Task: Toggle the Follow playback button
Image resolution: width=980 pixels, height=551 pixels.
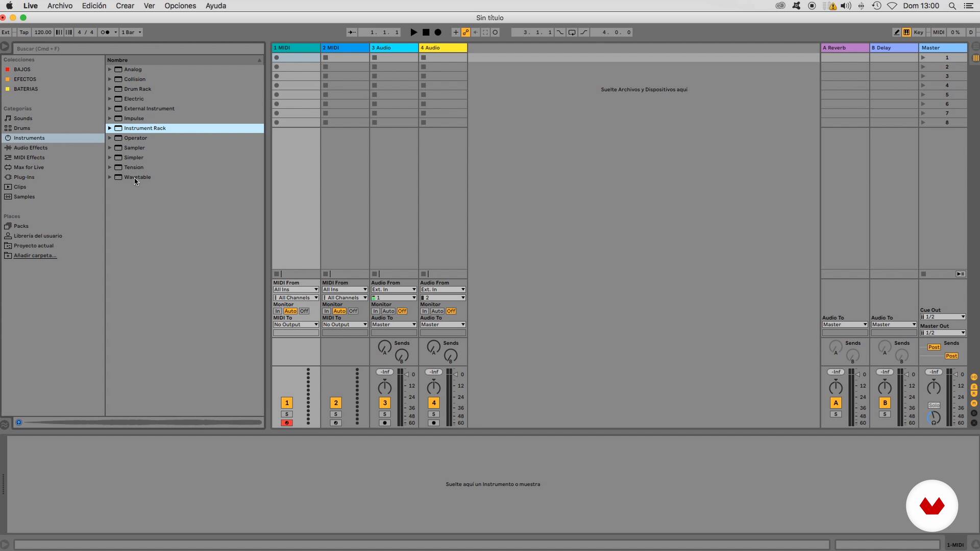Action: pos(352,32)
